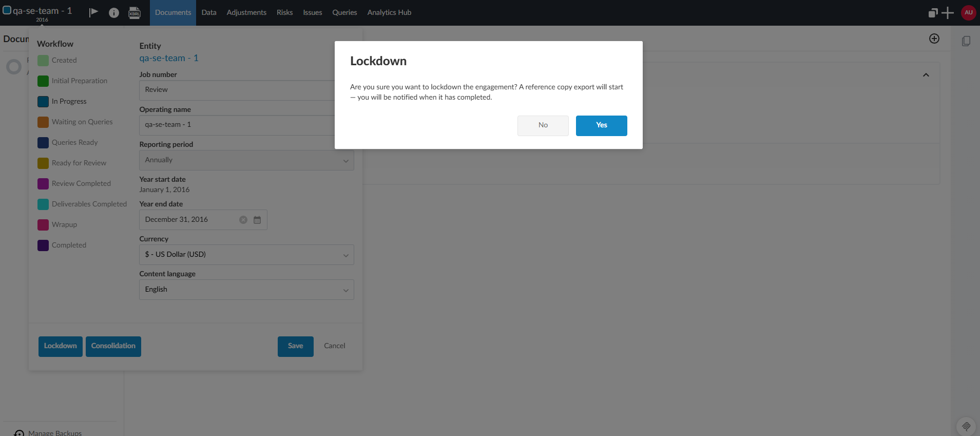Open the Reporting period dropdown
Image resolution: width=980 pixels, height=436 pixels.
(246, 160)
